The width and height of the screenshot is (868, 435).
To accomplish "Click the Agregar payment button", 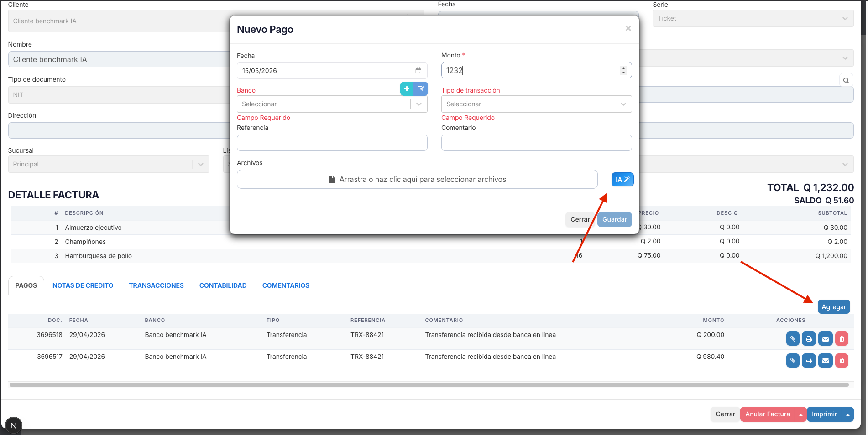I will pyautogui.click(x=833, y=307).
